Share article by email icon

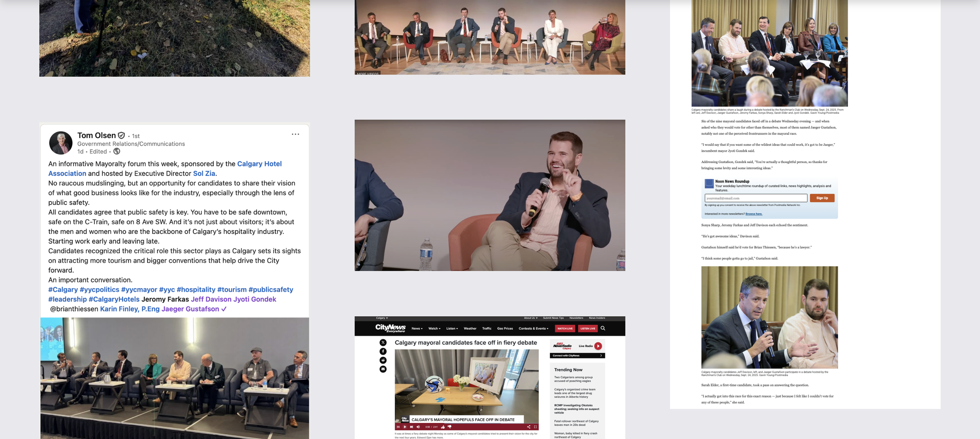[383, 369]
